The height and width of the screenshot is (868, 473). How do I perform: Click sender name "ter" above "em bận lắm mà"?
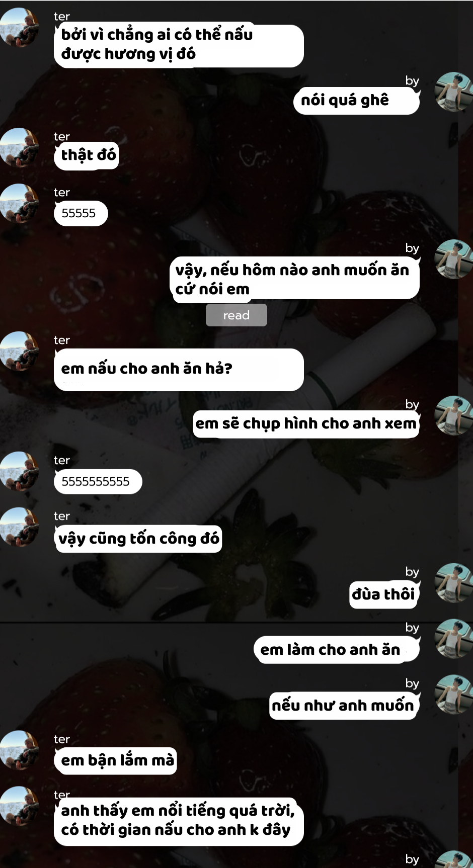pos(61,739)
